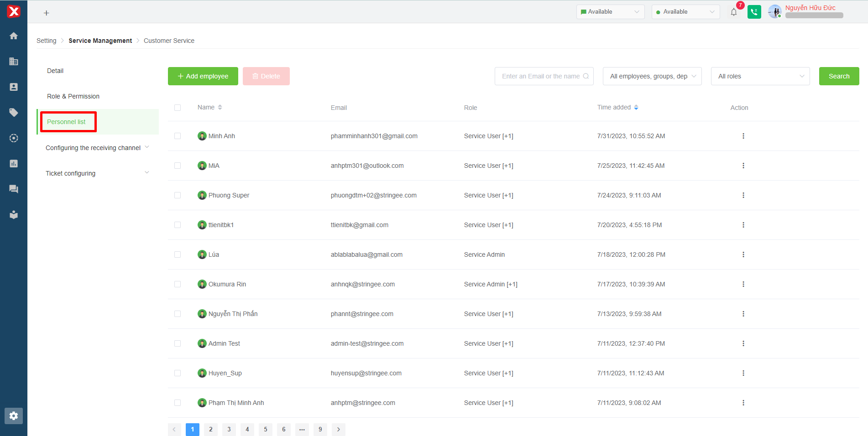Open action menu for Phạm Thị Minh Anh

743,403
